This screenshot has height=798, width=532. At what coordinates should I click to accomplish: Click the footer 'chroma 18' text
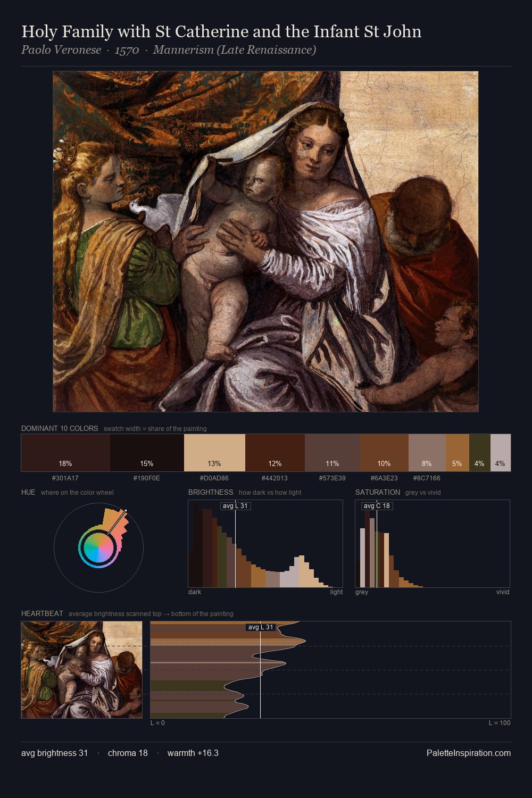[x=128, y=753]
